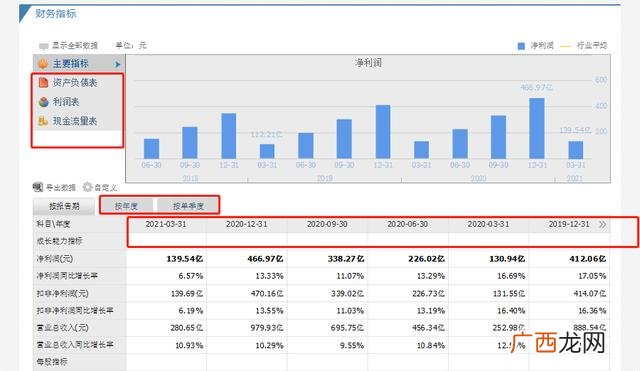This screenshot has width=640, height=371.
Task: Toggle the blue 净利润 legend swatch
Action: [521, 46]
